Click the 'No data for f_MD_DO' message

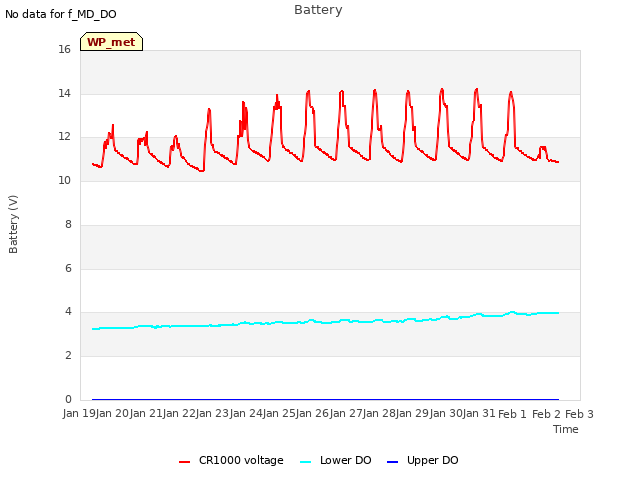[x=61, y=14]
